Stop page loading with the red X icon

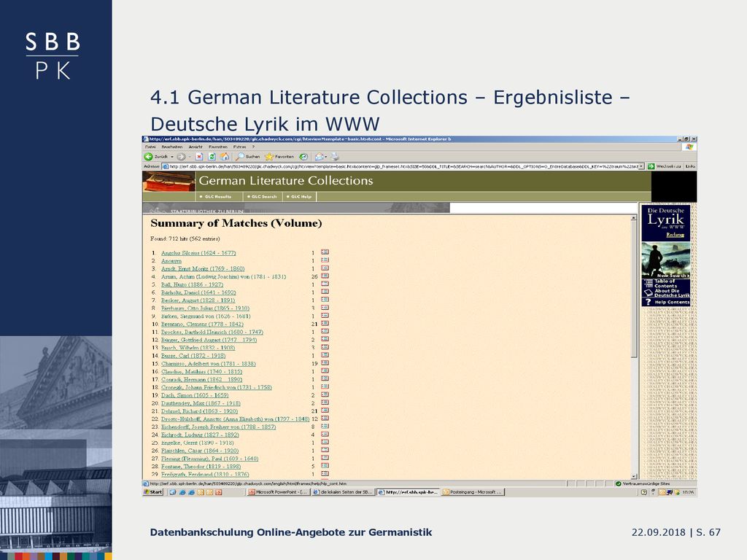pos(199,157)
